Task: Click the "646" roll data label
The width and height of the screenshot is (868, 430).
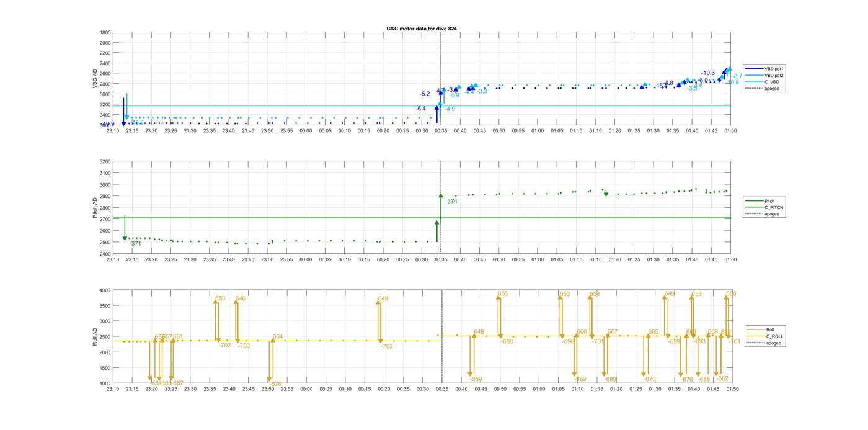Action: 241,298
